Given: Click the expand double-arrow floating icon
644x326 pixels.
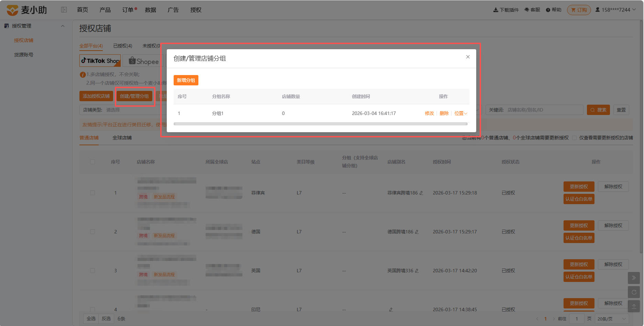Looking at the screenshot, I should coord(634,278).
